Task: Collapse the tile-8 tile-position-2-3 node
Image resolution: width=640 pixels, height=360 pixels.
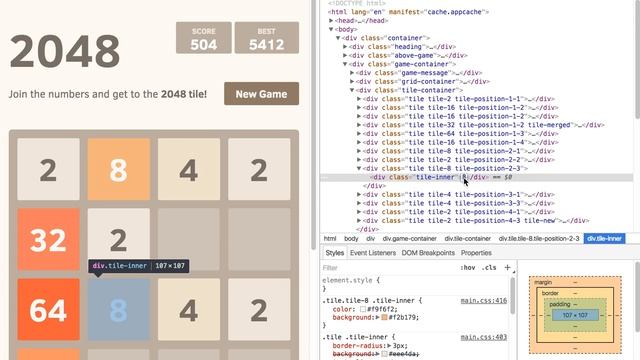Action: 359,168
